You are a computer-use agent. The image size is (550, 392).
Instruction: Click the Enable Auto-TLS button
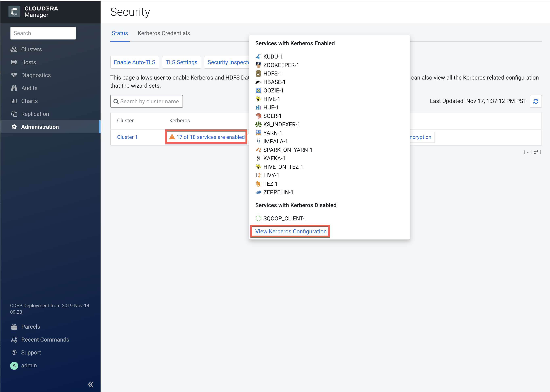[x=134, y=62]
